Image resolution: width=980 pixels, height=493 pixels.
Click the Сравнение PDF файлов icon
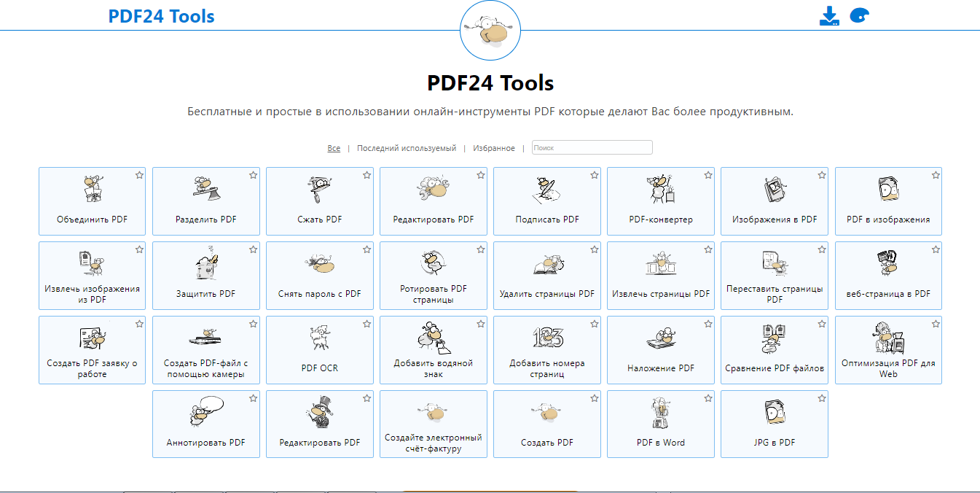click(775, 339)
